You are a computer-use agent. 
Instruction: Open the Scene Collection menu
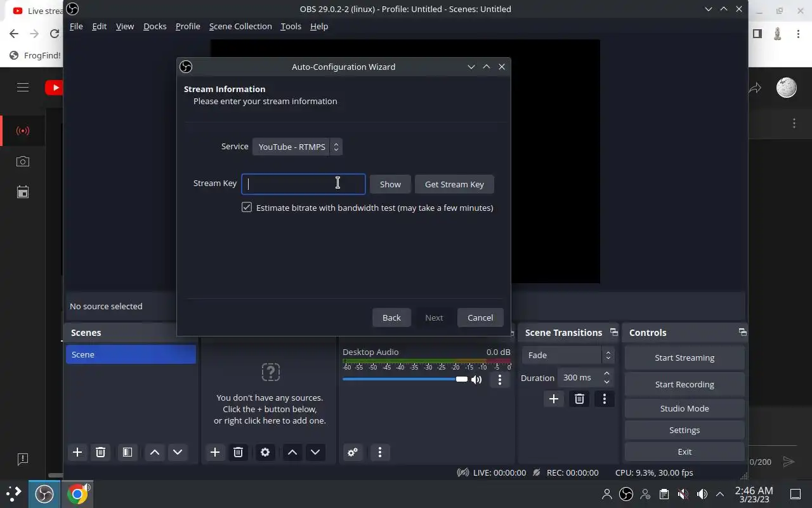(x=240, y=26)
